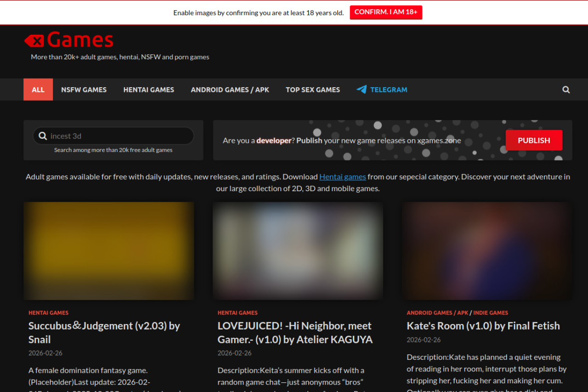
Task: Click the Kate's Room blurred thumbnail
Action: (487, 251)
